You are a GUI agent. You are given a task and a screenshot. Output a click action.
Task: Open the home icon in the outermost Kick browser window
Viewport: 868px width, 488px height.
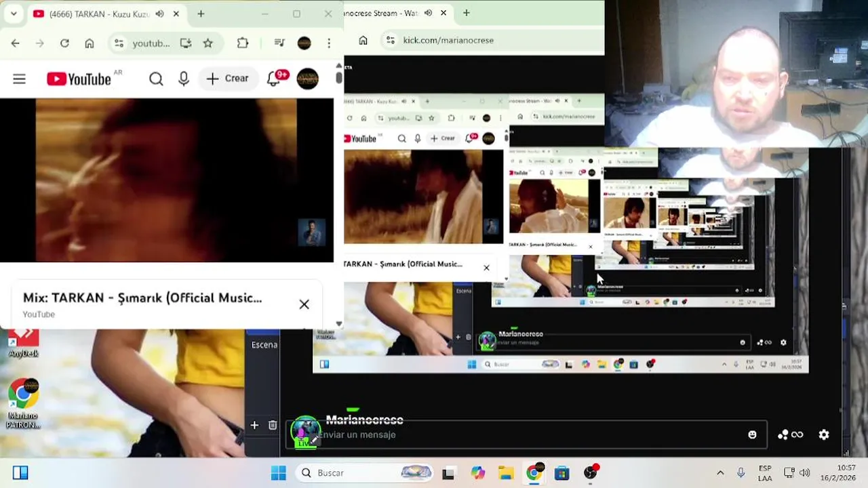click(x=363, y=40)
